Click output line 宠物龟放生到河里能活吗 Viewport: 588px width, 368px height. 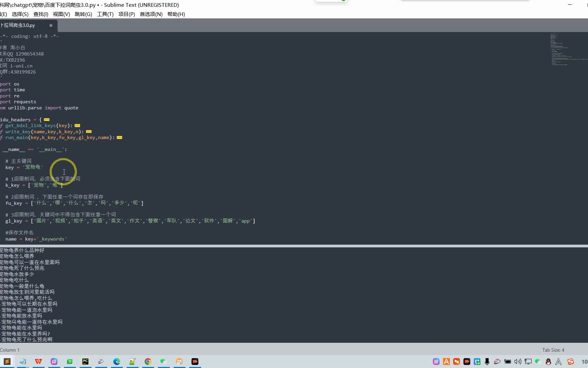27,292
